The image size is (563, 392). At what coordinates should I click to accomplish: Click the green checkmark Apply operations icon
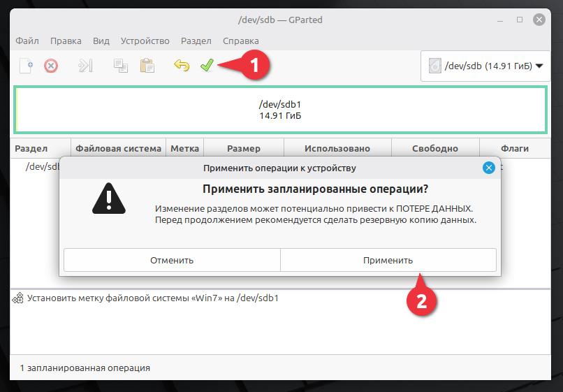click(207, 66)
